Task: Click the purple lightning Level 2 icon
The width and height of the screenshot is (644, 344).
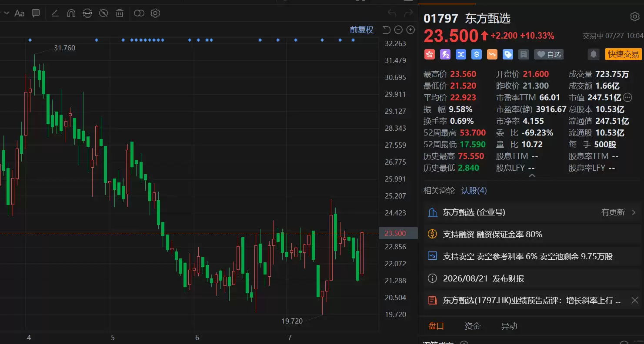Action: pos(445,54)
